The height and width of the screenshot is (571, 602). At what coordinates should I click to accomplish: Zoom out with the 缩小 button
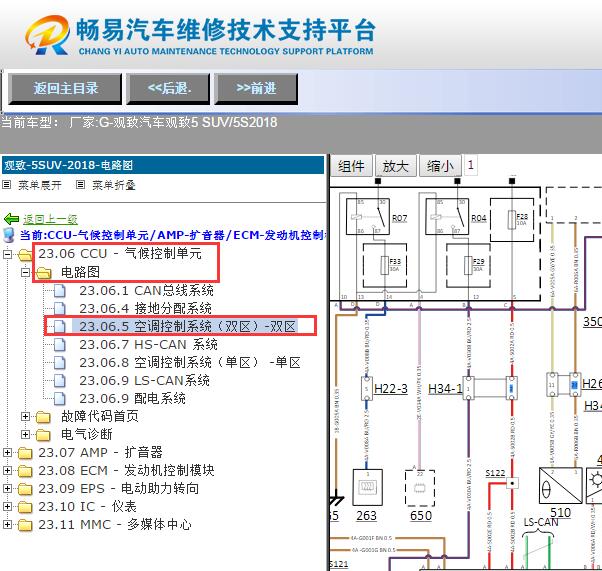[x=440, y=166]
